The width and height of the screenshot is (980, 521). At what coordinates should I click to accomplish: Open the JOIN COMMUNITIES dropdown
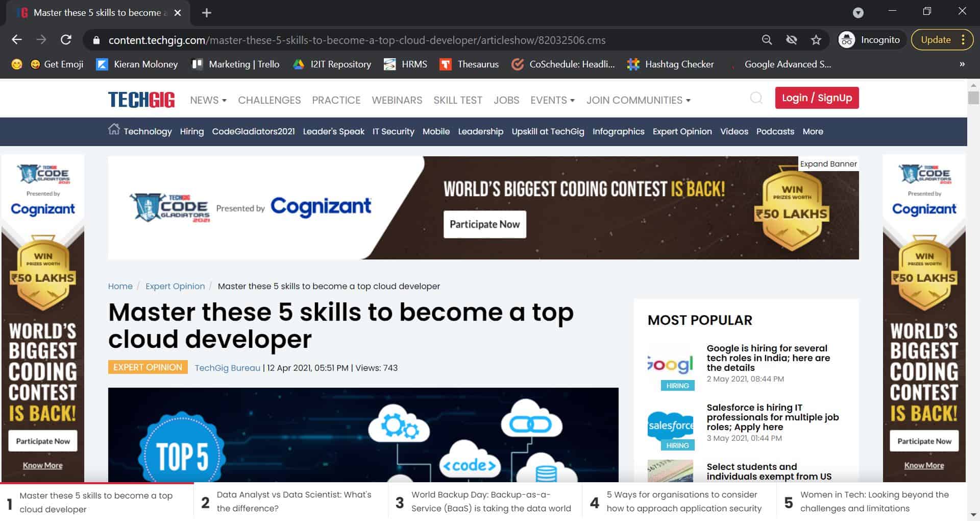pyautogui.click(x=638, y=100)
